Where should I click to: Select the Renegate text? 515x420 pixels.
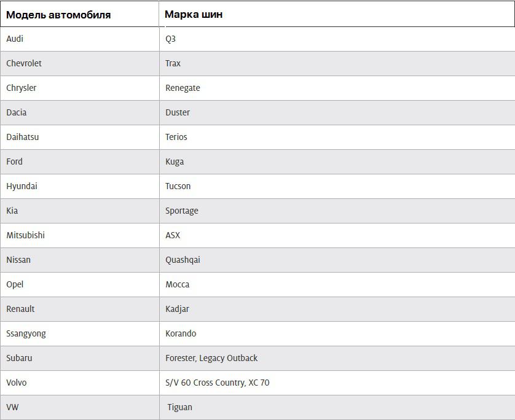(183, 88)
